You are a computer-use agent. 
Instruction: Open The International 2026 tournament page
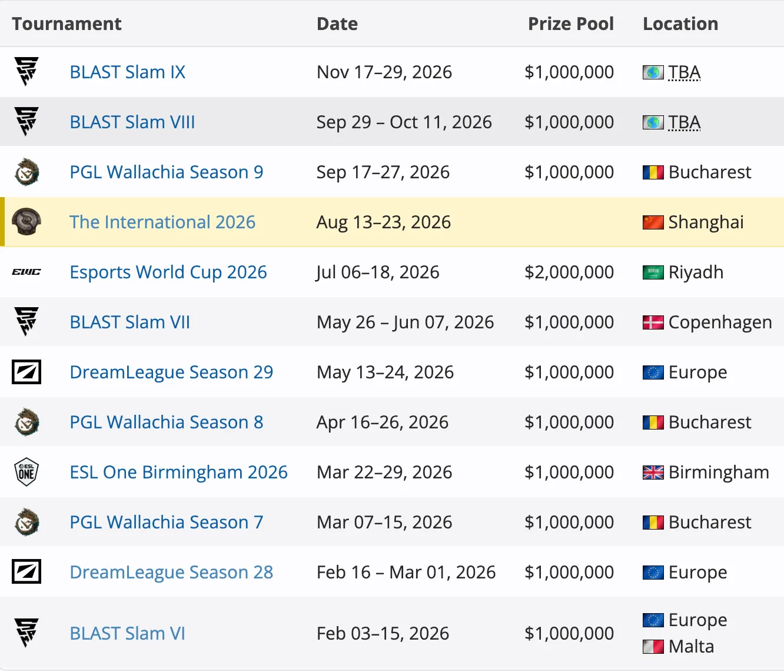[x=162, y=222]
